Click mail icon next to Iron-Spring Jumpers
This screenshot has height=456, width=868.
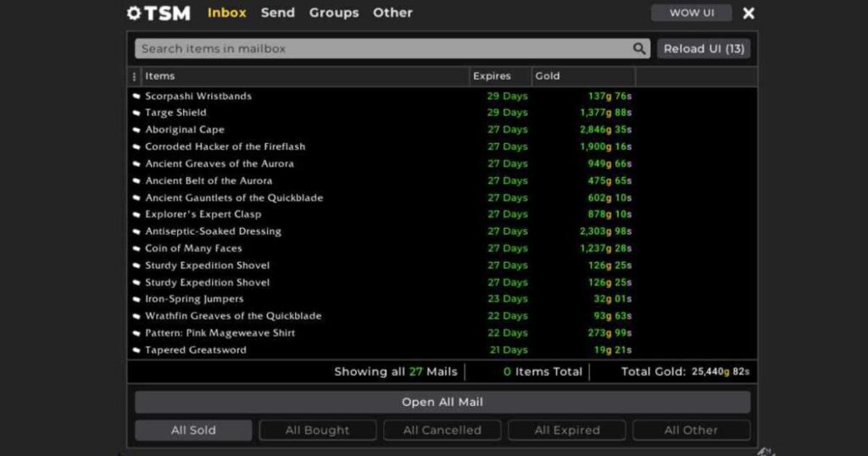tap(136, 300)
